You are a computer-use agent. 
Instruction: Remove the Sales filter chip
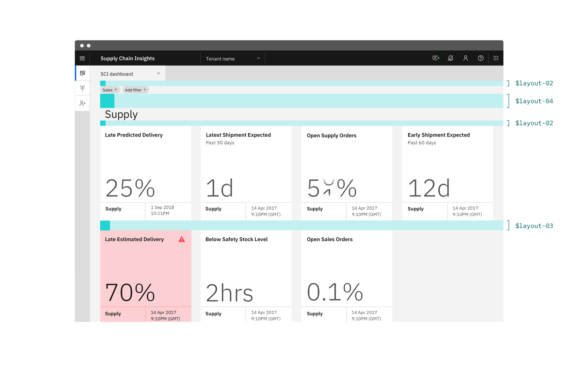click(116, 90)
